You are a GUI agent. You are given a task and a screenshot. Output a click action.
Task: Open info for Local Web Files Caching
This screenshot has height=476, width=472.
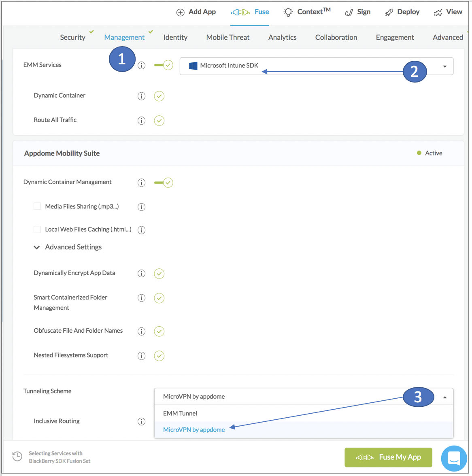pos(141,230)
